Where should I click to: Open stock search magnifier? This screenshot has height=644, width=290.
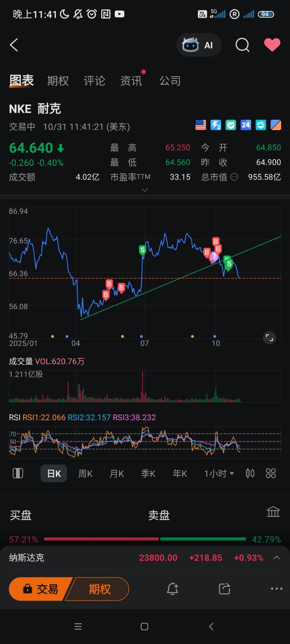coord(242,45)
